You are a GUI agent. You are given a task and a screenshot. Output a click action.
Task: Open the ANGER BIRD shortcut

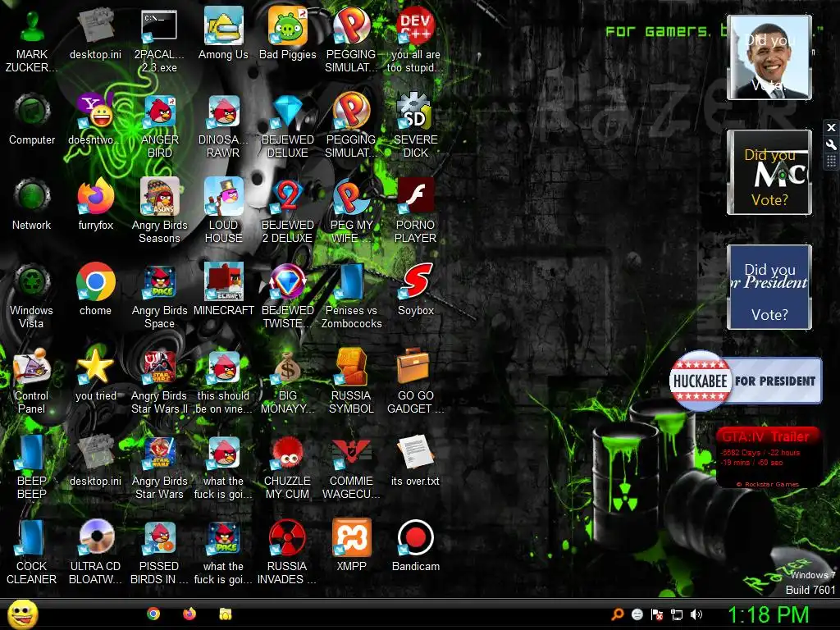[x=160, y=126]
